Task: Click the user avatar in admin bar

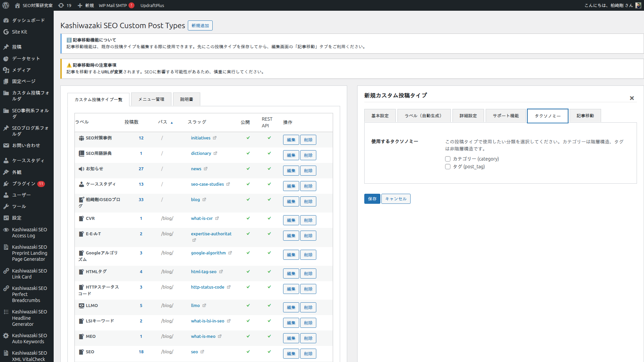Action: [x=638, y=5]
